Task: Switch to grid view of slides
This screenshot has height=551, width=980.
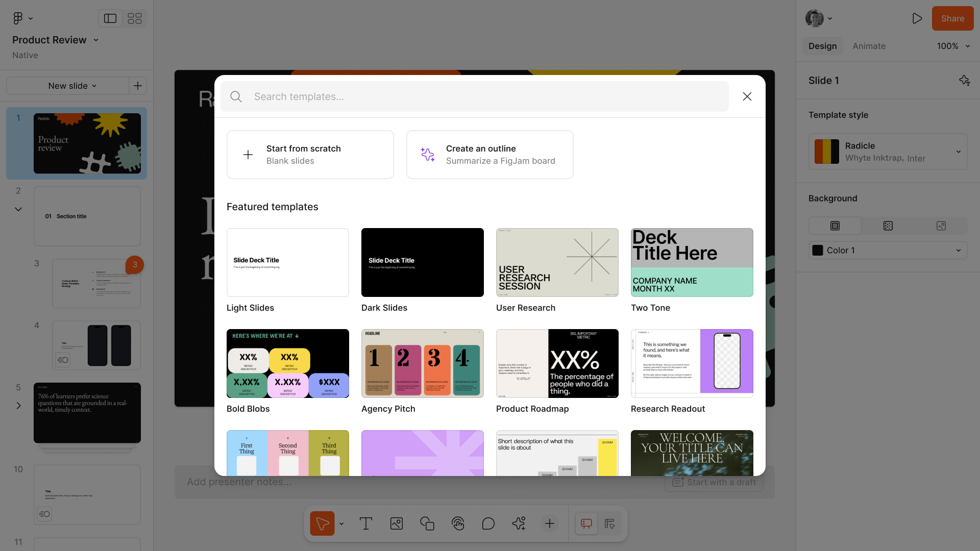Action: tap(135, 18)
